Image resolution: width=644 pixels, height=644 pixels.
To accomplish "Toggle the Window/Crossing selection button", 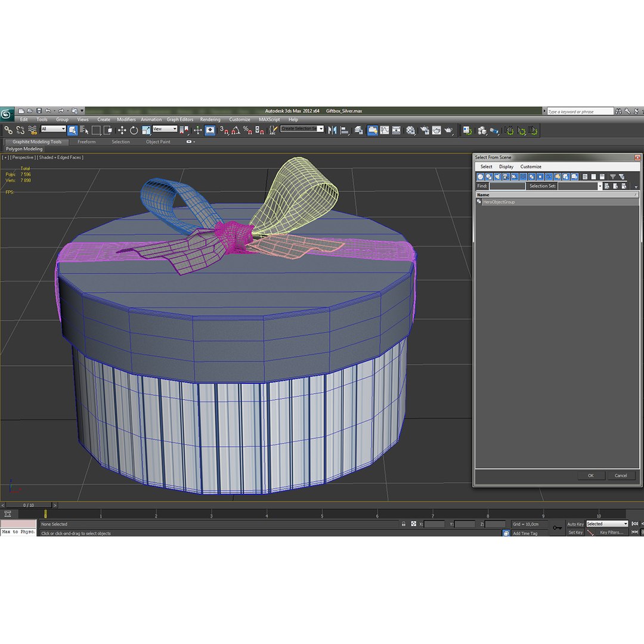I will pos(108,130).
